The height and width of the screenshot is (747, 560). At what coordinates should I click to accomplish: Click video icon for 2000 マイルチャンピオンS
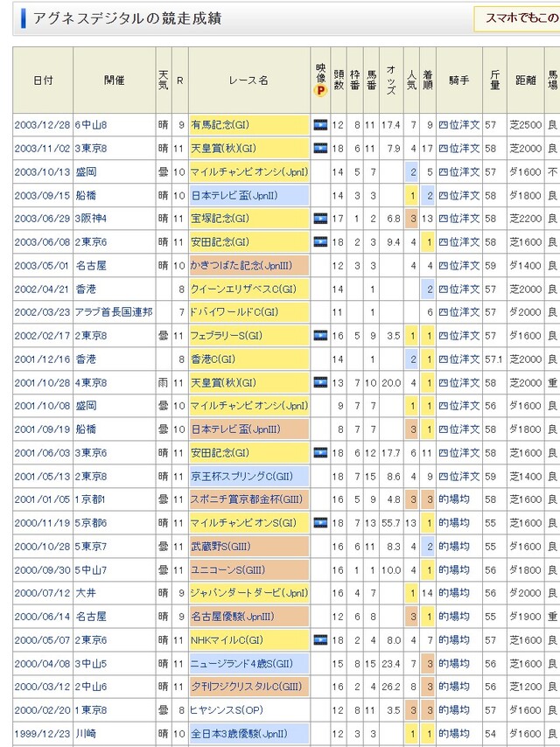pos(320,522)
